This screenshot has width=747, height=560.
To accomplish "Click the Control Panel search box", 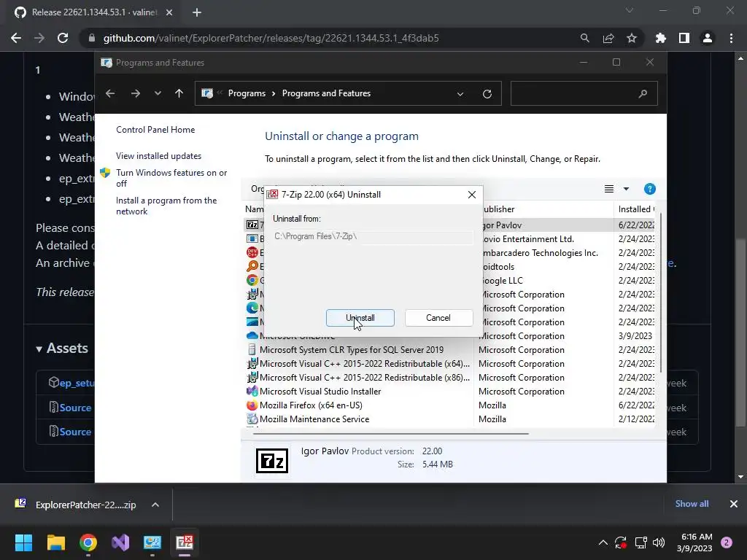I will 584,93.
